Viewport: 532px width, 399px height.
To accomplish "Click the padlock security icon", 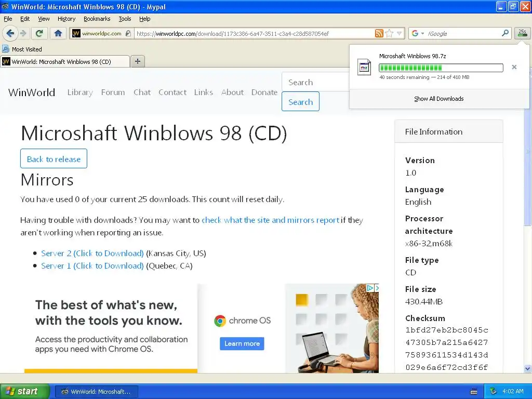I will (128, 33).
